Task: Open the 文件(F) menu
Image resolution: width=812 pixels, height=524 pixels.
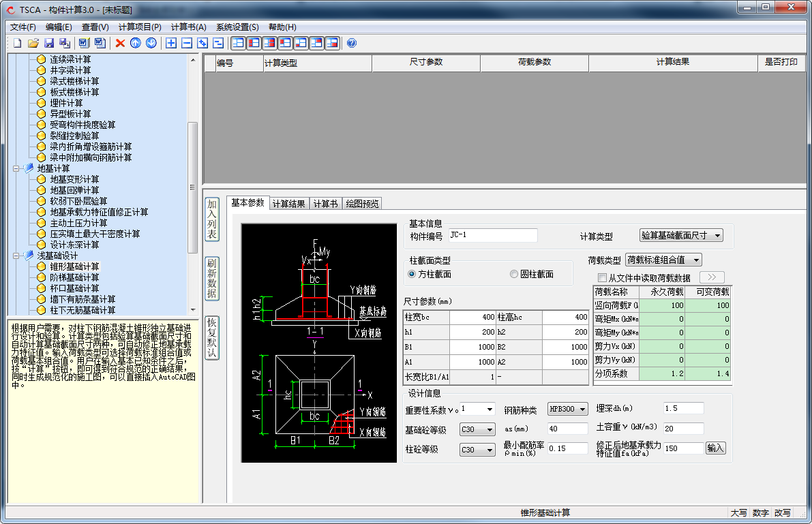Action: [23, 27]
